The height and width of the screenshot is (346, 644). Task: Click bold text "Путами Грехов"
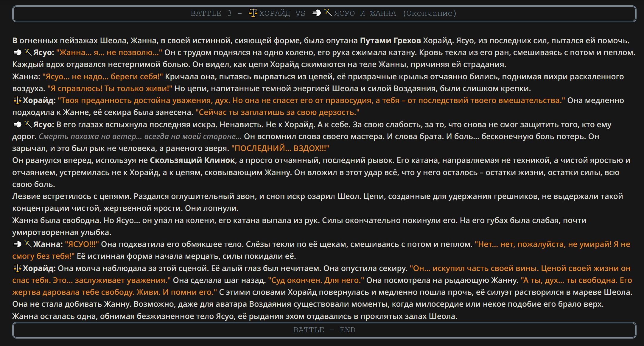point(390,40)
